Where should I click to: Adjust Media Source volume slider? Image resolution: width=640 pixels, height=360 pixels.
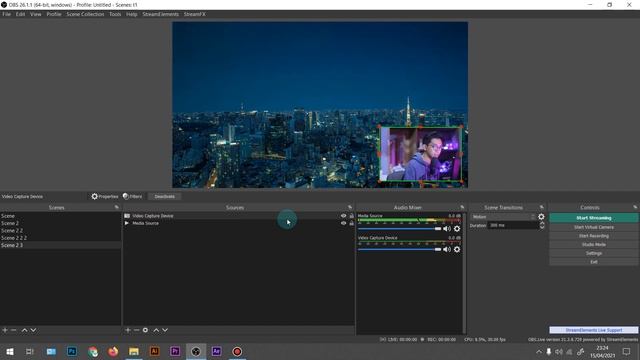400,229
